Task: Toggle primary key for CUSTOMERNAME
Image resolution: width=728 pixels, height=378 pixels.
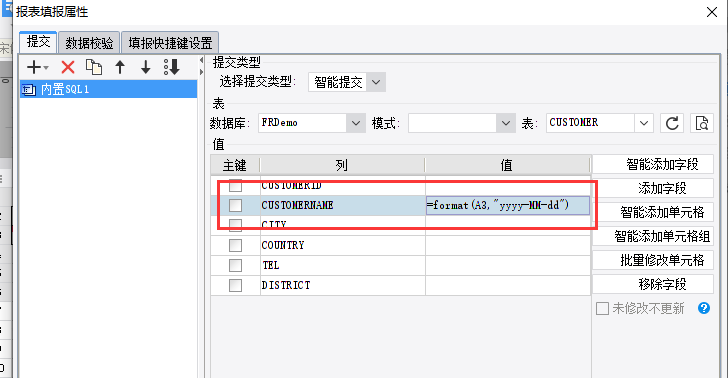Action: tap(235, 205)
